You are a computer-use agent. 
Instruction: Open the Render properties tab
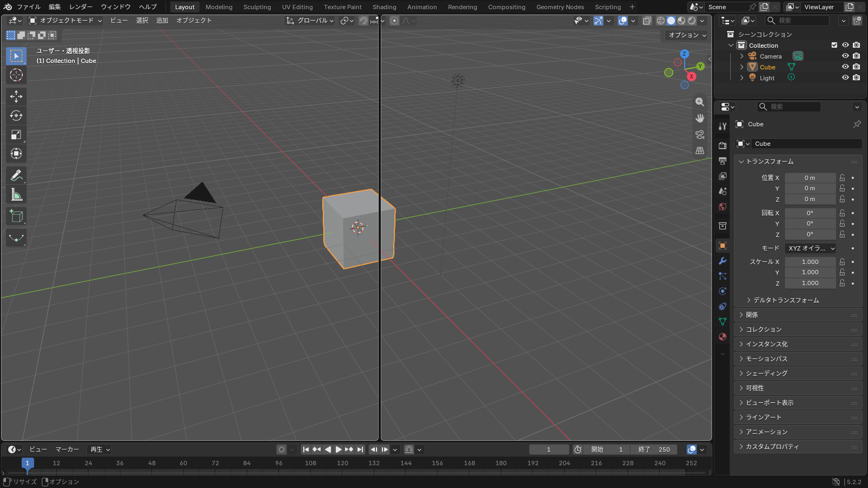pyautogui.click(x=723, y=146)
